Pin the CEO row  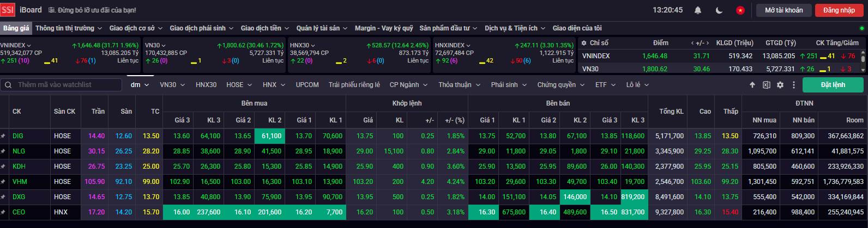tap(3, 212)
